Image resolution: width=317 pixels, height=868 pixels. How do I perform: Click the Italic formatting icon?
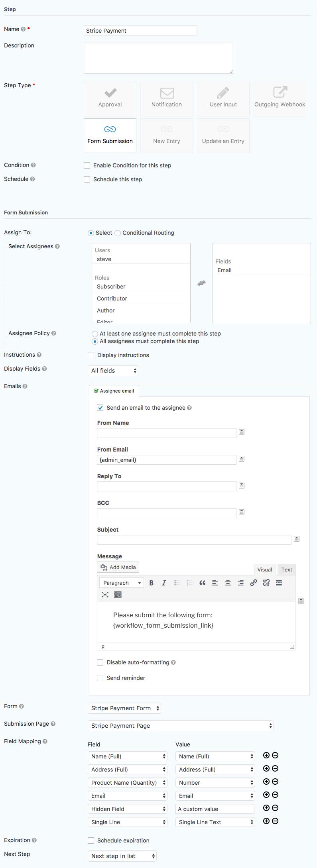164,583
